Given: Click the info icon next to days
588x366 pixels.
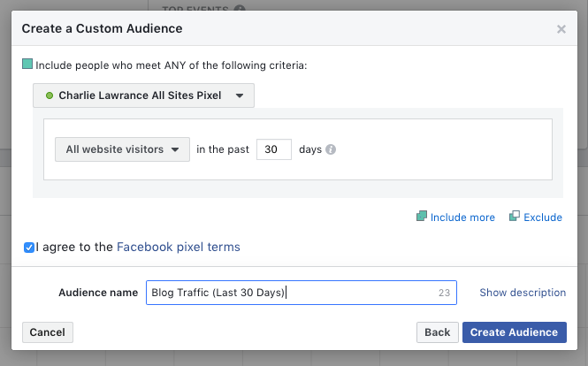Looking at the screenshot, I should (331, 149).
